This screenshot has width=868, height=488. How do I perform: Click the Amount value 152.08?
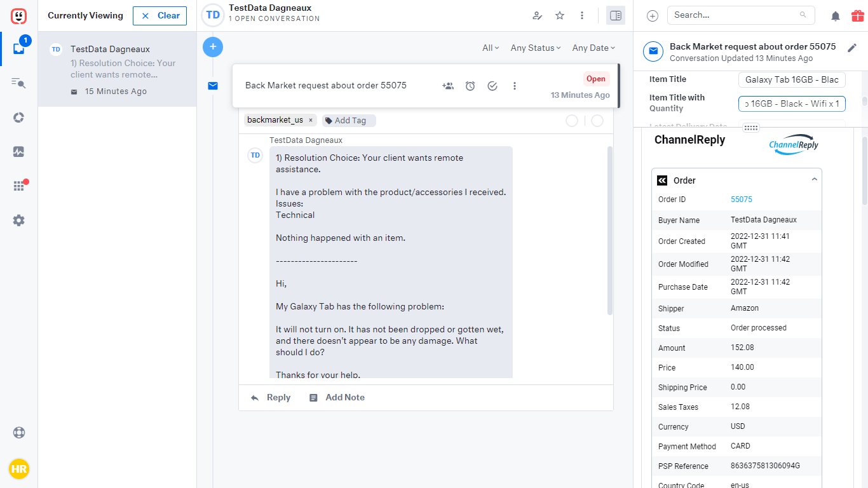[742, 348]
